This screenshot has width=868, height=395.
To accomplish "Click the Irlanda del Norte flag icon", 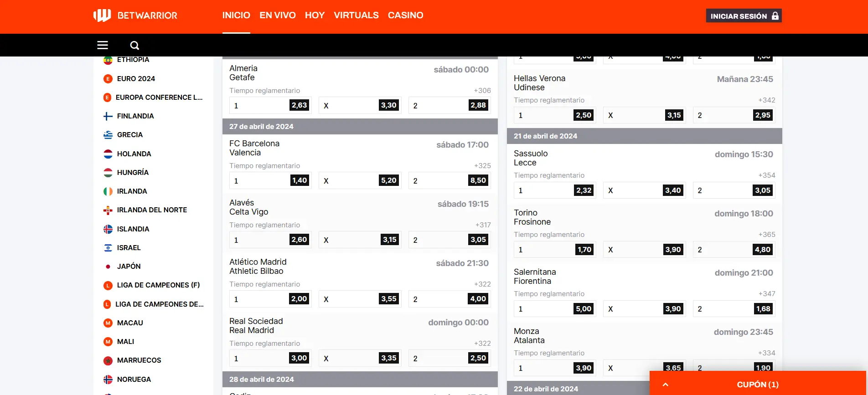I will click(x=108, y=210).
